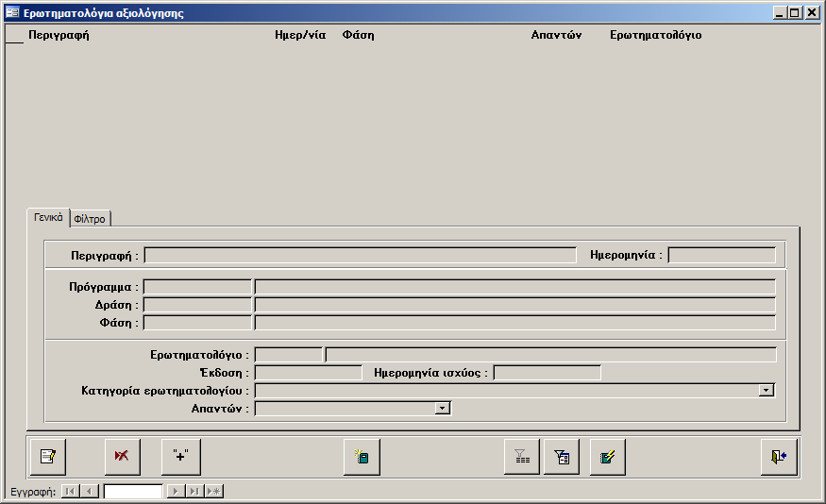Image resolution: width=826 pixels, height=504 pixels.
Task: Click into the Περιγραφή text field
Action: click(x=360, y=255)
